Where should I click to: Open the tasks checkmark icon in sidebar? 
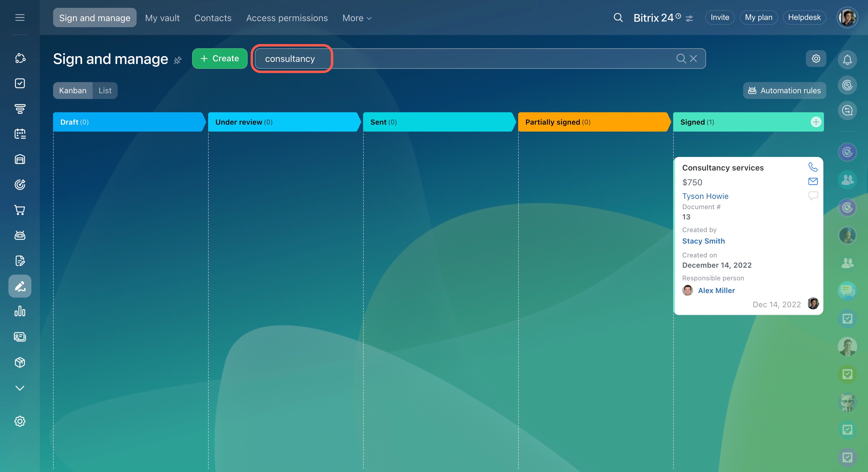tap(20, 83)
